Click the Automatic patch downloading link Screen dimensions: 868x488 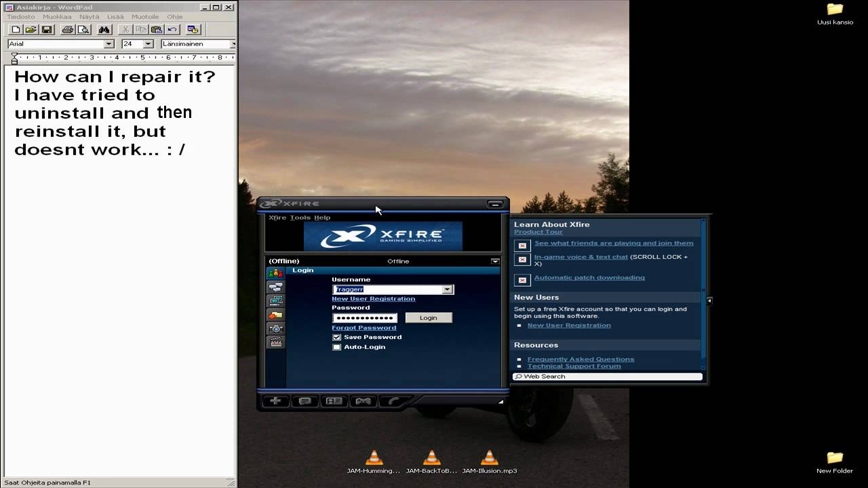[x=589, y=278]
